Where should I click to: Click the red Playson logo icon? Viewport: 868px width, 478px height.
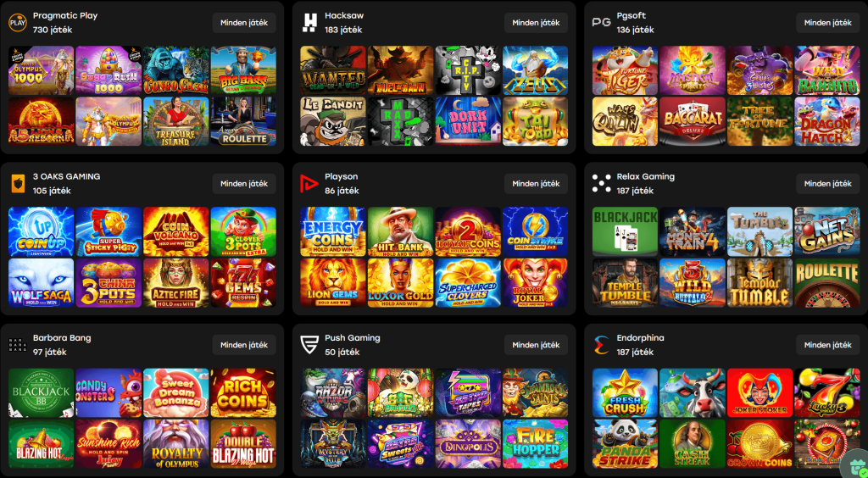pyautogui.click(x=309, y=184)
